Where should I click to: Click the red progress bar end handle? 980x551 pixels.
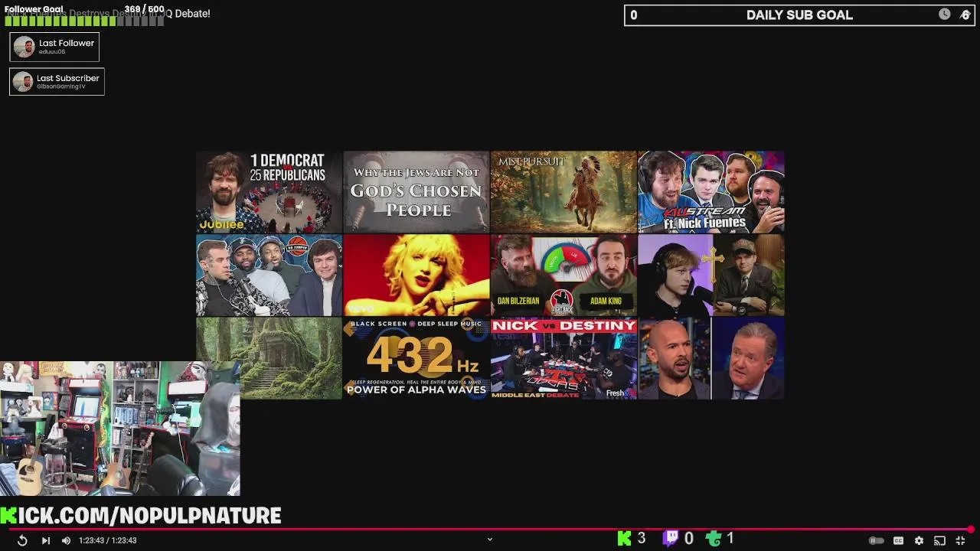(x=971, y=529)
